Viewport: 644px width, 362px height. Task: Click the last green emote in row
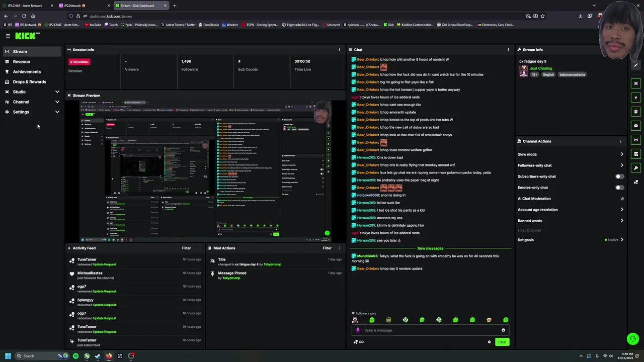point(506,320)
